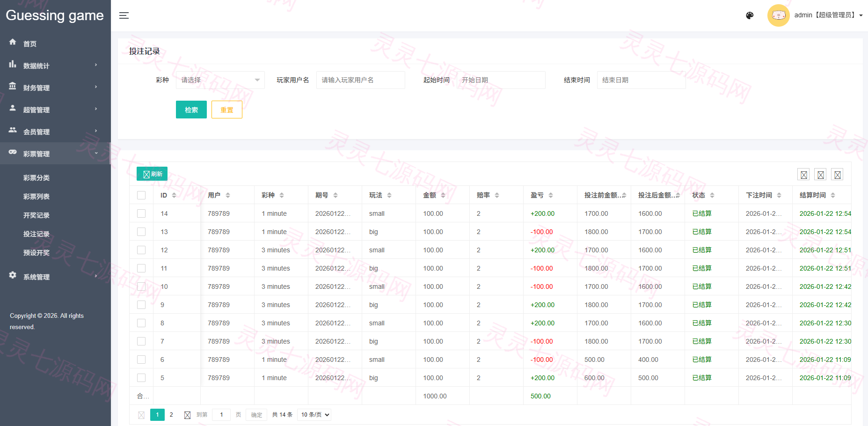Open the 彩种 请选择 dropdown
Screen dimensions: 868x426
pos(220,80)
